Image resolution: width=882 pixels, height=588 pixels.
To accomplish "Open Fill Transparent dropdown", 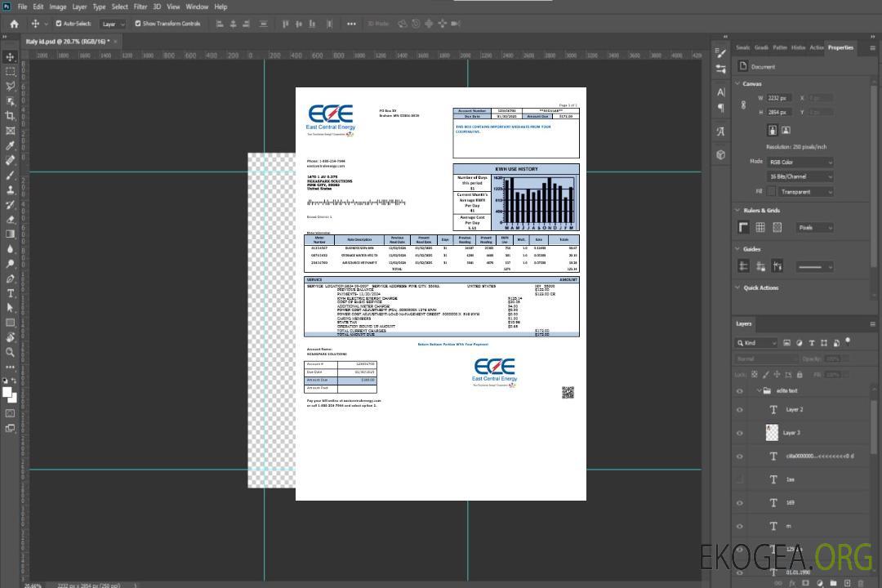I will tap(807, 192).
